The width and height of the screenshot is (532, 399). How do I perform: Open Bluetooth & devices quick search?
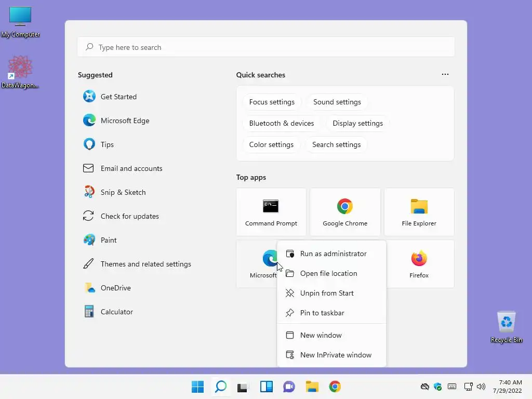click(x=281, y=123)
